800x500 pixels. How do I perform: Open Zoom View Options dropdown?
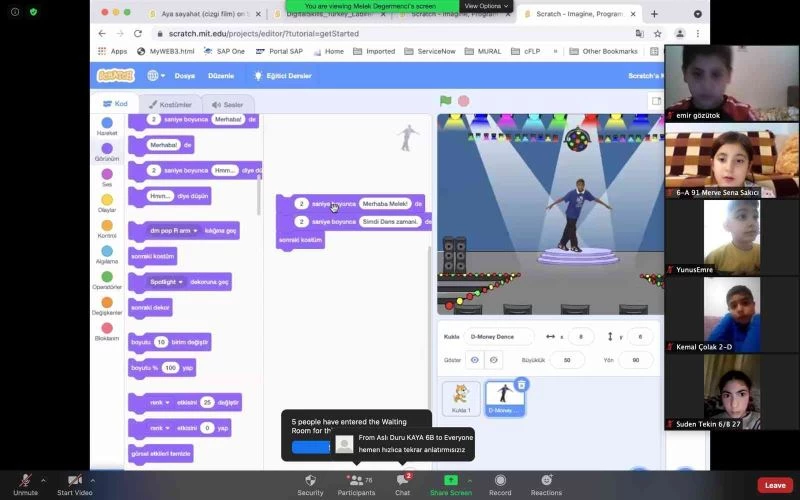(x=486, y=6)
